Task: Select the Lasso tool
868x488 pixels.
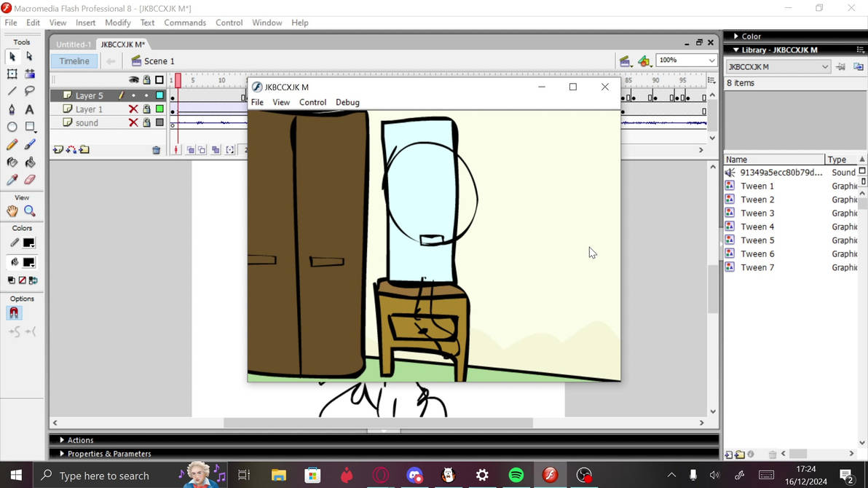Action: (x=29, y=91)
